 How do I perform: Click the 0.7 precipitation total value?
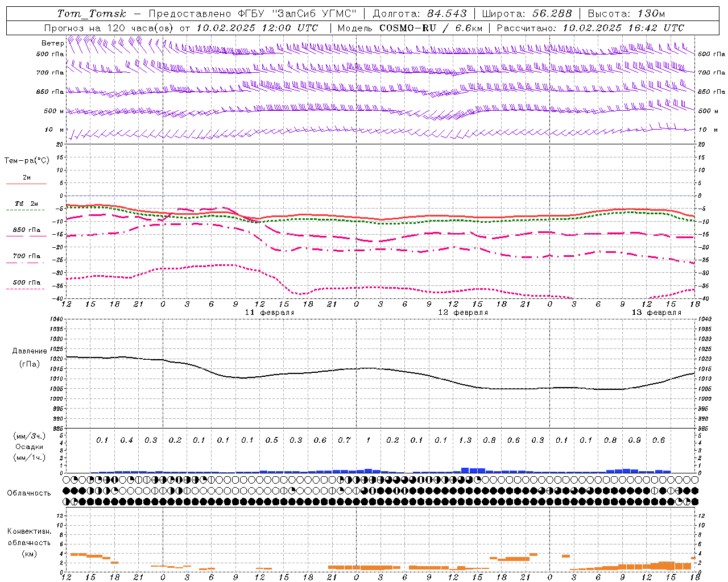(x=344, y=440)
